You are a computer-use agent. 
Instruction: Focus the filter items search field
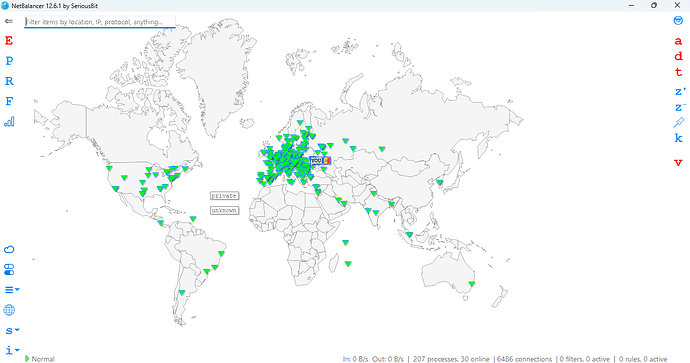click(x=100, y=22)
